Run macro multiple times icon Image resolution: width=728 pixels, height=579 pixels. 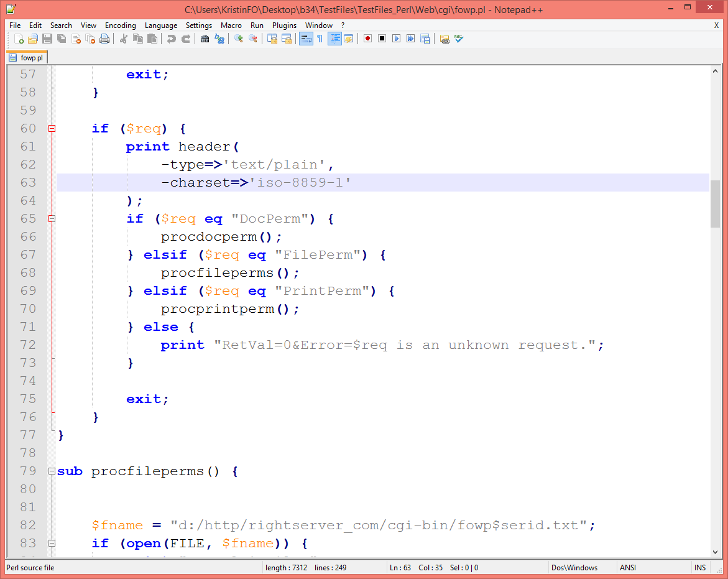pos(411,39)
